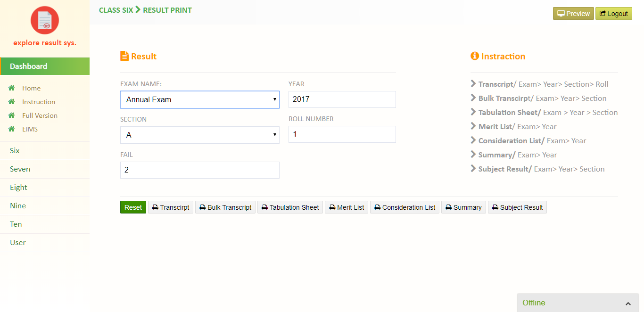Click the monitor icon on Preview button
Image resolution: width=644 pixels, height=312 pixels.
(561, 14)
